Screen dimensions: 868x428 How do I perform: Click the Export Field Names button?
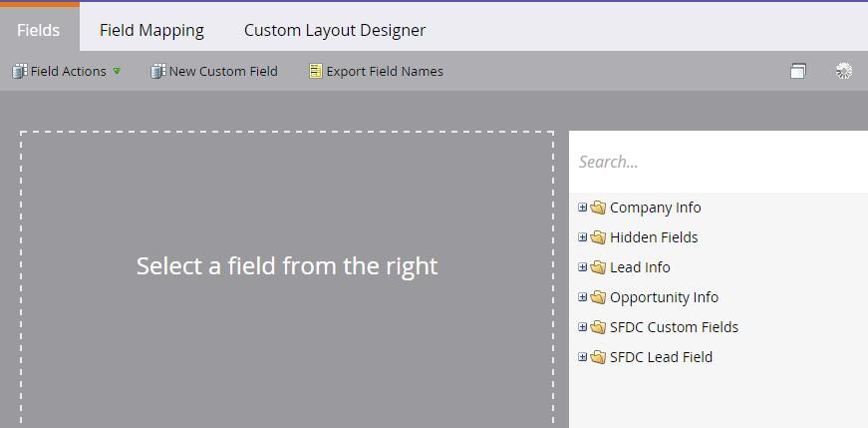(x=377, y=72)
